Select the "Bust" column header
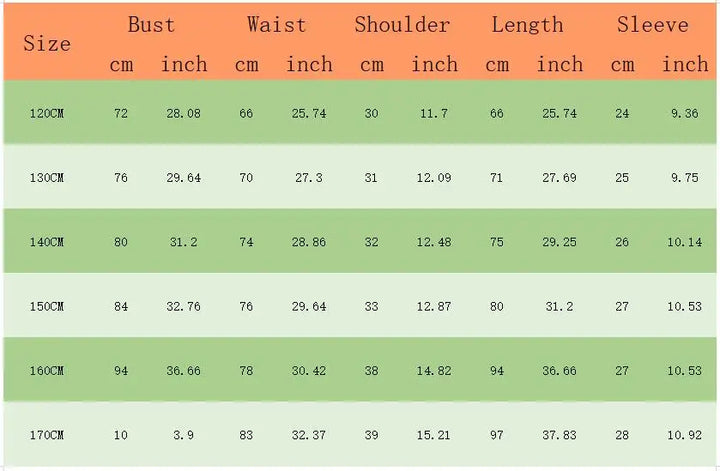This screenshot has height=471, width=720. pyautogui.click(x=151, y=25)
